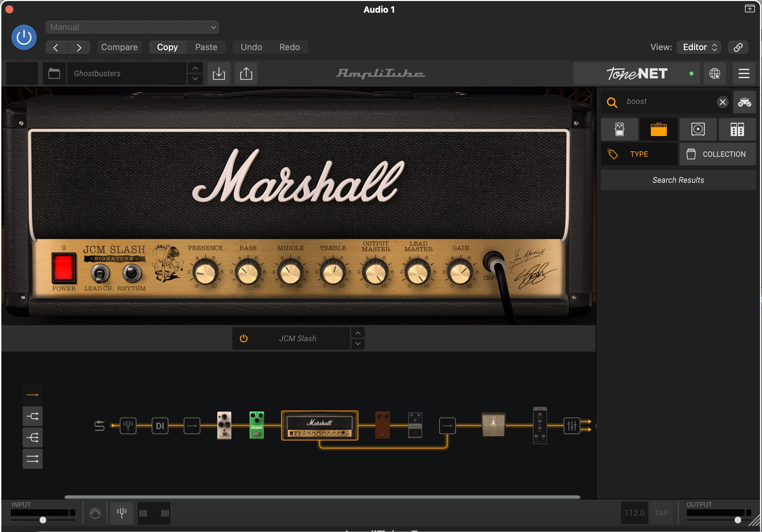Click the Search Results header
Viewport: 762px width, 532px height.
(x=678, y=180)
